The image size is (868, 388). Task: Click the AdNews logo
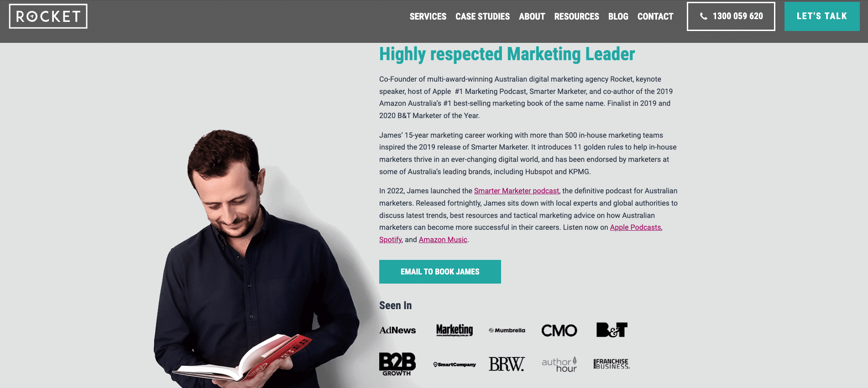pyautogui.click(x=397, y=330)
